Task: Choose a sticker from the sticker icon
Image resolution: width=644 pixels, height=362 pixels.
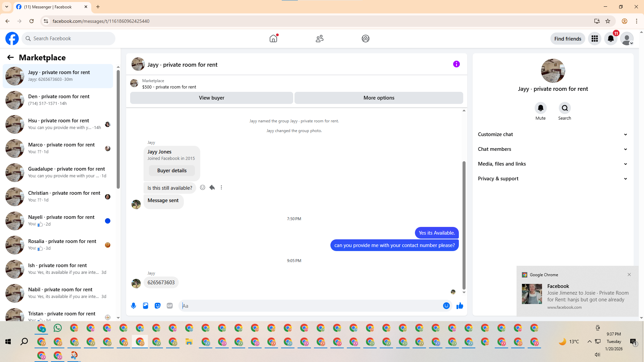Action: pyautogui.click(x=158, y=306)
